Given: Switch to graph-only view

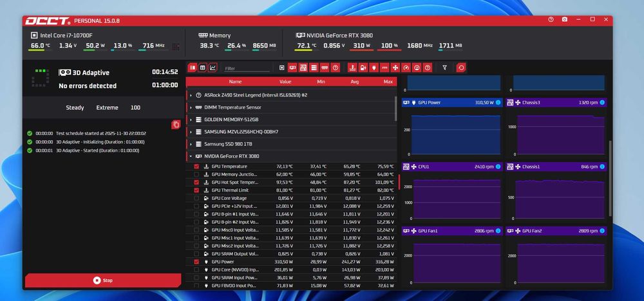Looking at the screenshot, I should tap(213, 68).
